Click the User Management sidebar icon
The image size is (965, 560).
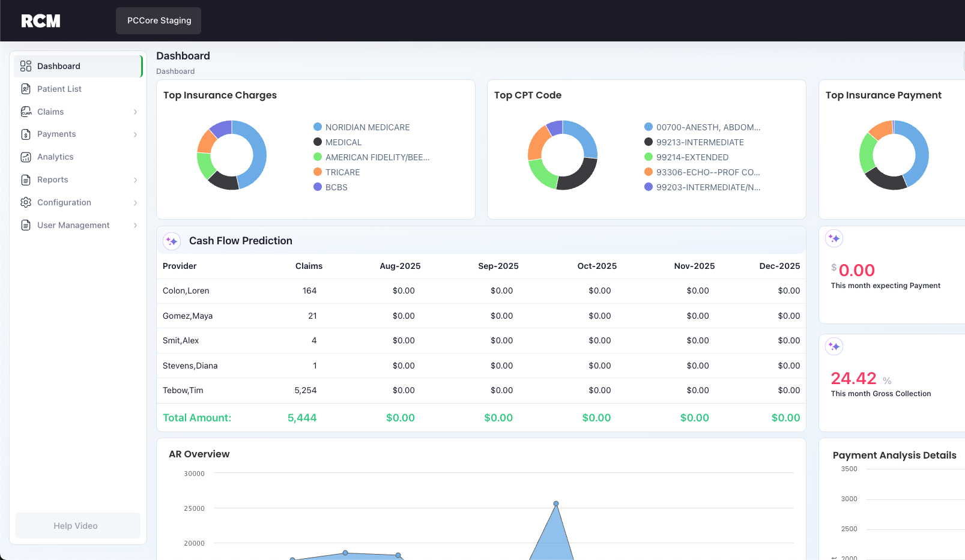[26, 225]
